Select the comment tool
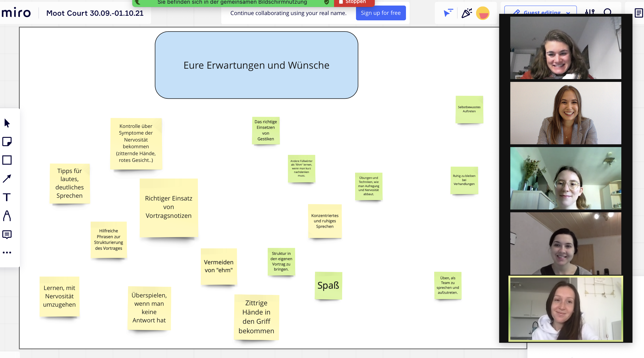The width and height of the screenshot is (644, 358). point(7,234)
